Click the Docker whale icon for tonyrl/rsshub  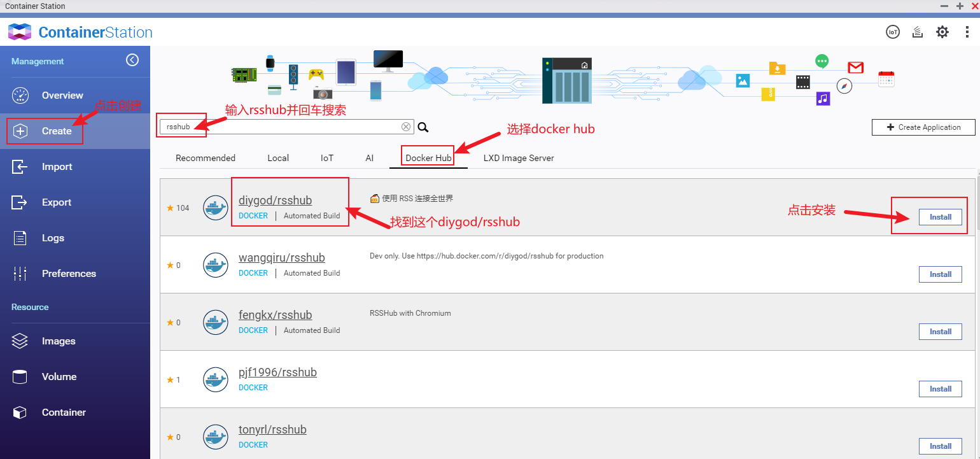[216, 437]
